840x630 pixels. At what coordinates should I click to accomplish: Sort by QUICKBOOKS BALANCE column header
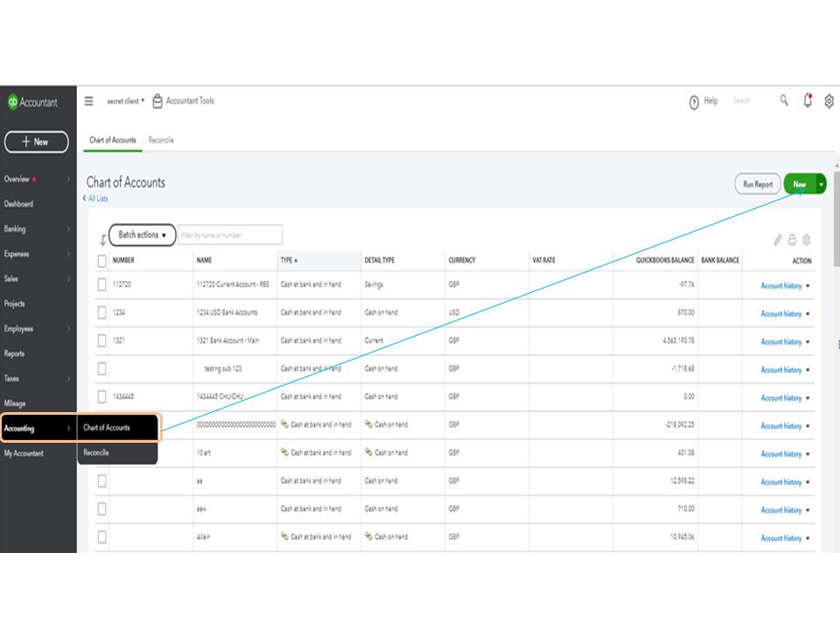(x=665, y=261)
